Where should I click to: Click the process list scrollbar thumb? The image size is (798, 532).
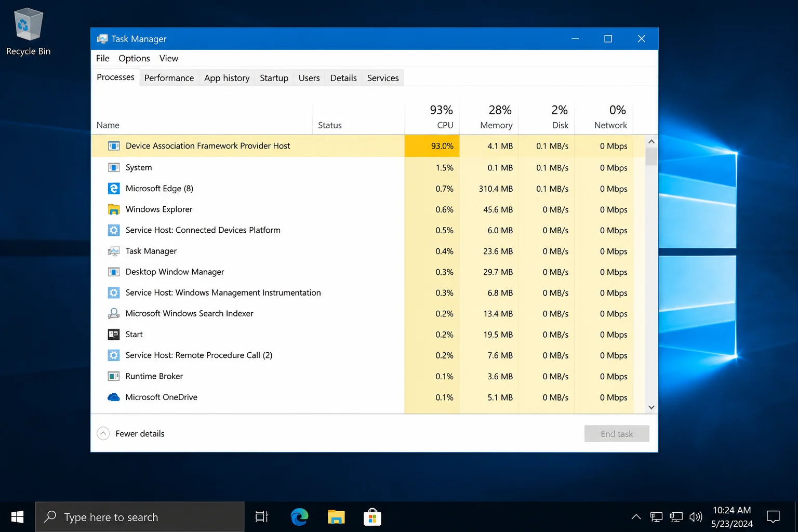[651, 156]
